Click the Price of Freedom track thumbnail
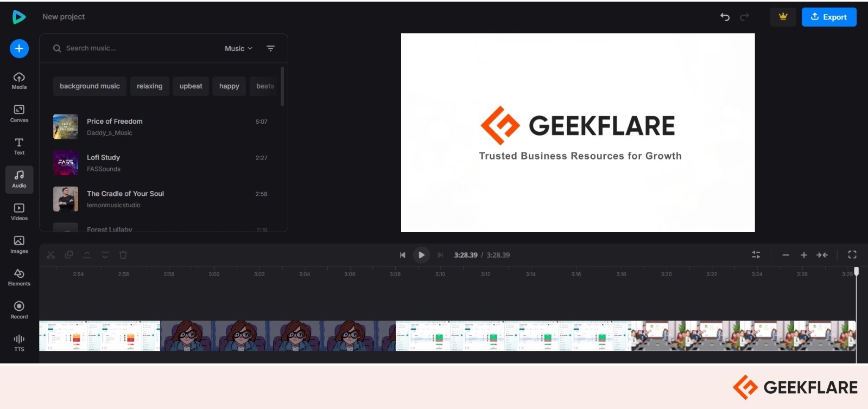This screenshot has height=409, width=868. (66, 127)
